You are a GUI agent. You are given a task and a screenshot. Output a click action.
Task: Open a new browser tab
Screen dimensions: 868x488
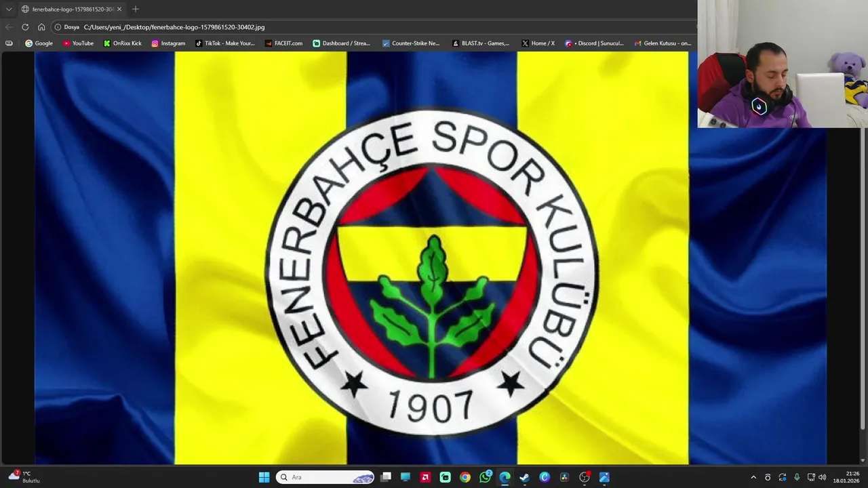point(136,9)
